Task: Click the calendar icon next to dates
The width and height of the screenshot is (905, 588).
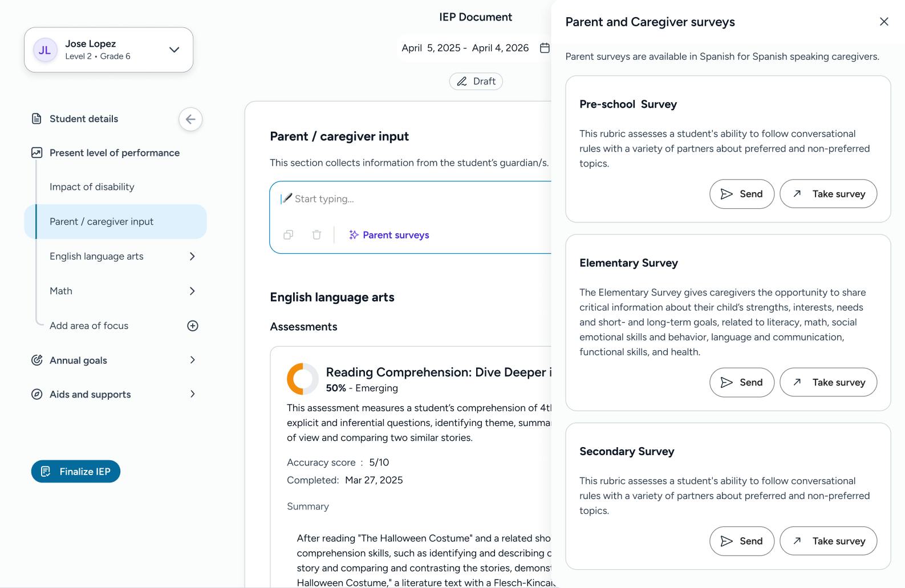Action: [x=545, y=48]
